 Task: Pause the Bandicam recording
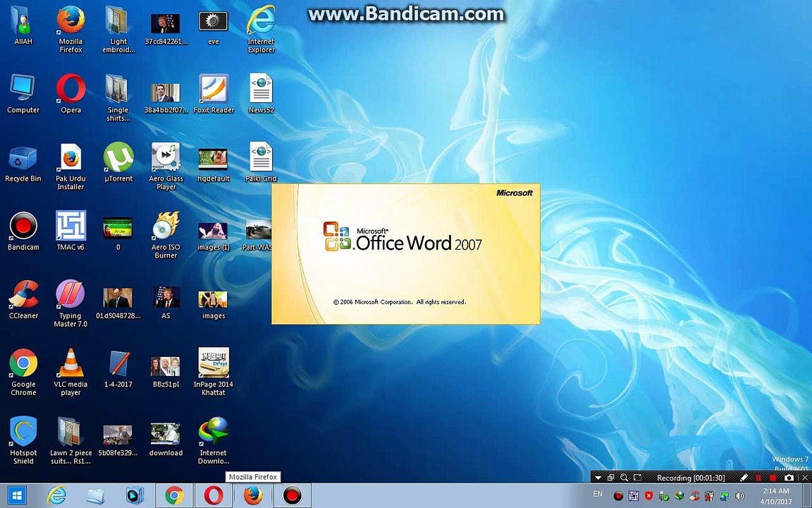pos(758,478)
